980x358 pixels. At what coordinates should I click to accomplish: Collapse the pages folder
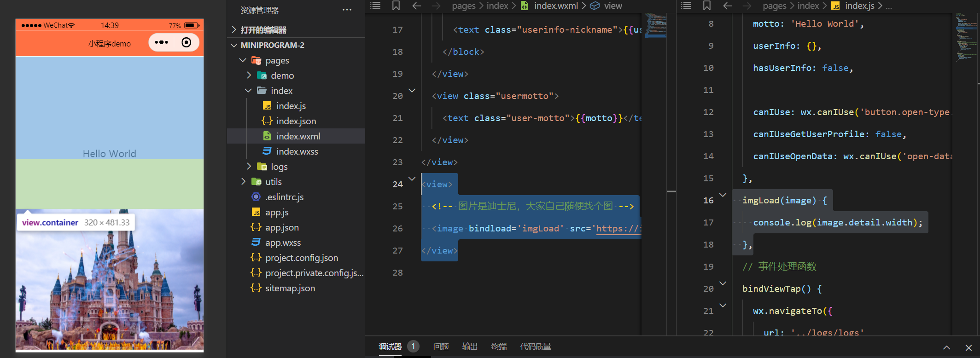[243, 60]
